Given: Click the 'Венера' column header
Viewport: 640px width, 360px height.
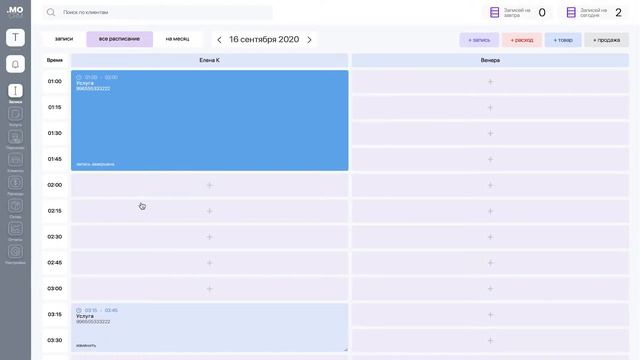Looking at the screenshot, I should click(x=490, y=60).
